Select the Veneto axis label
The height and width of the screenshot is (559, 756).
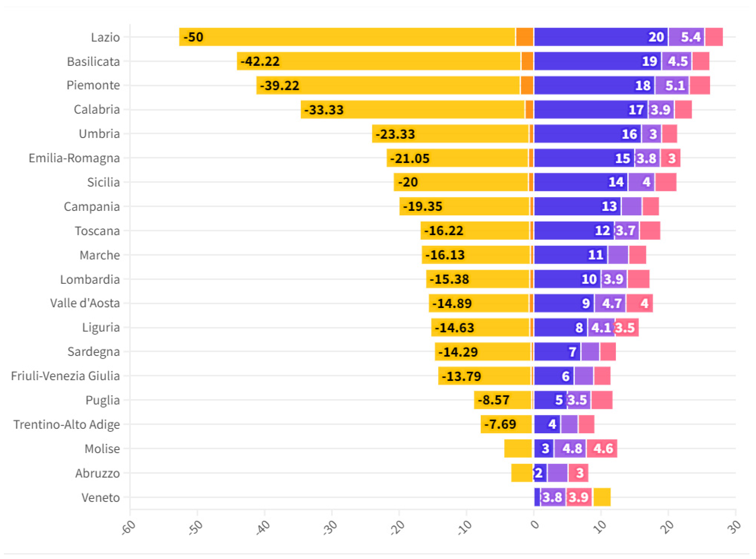(100, 497)
